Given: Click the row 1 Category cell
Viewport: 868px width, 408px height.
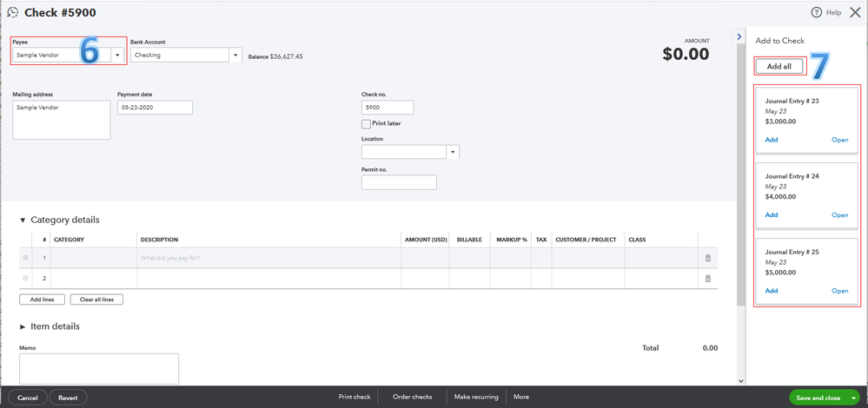Looking at the screenshot, I should 94,258.
